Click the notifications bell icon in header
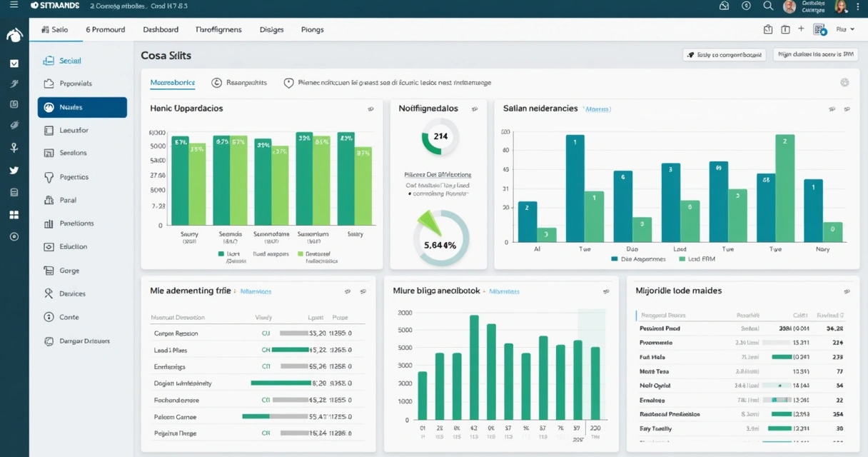Screen dimensions: 868x457 pos(724,6)
